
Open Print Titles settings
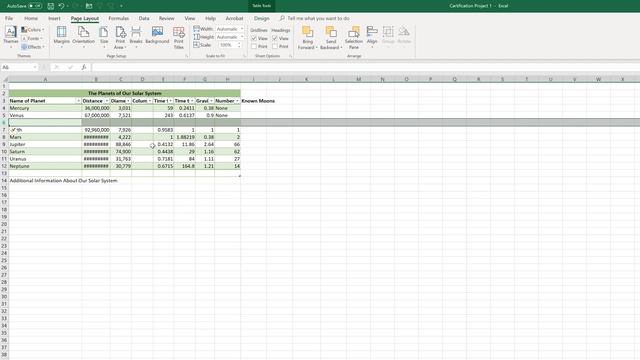click(x=179, y=38)
